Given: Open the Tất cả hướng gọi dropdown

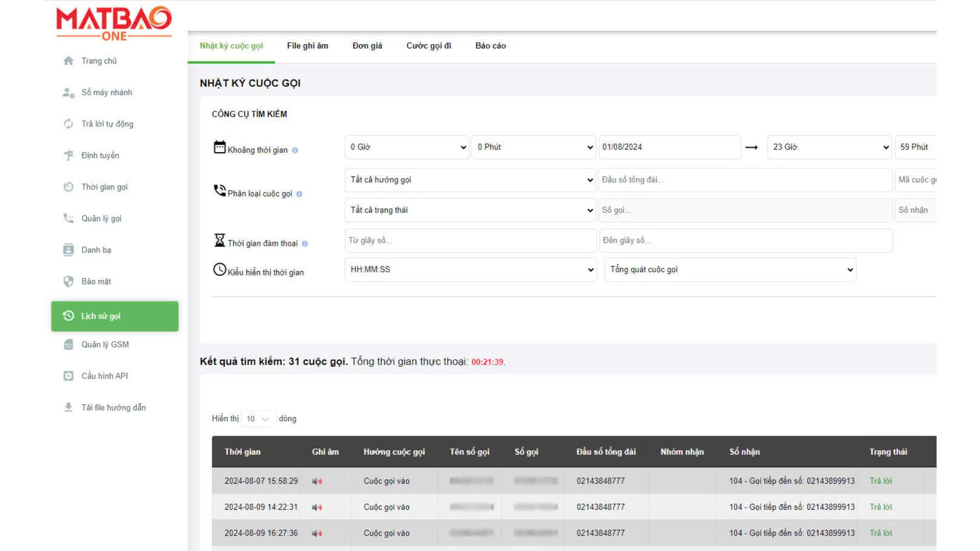Looking at the screenshot, I should click(470, 180).
